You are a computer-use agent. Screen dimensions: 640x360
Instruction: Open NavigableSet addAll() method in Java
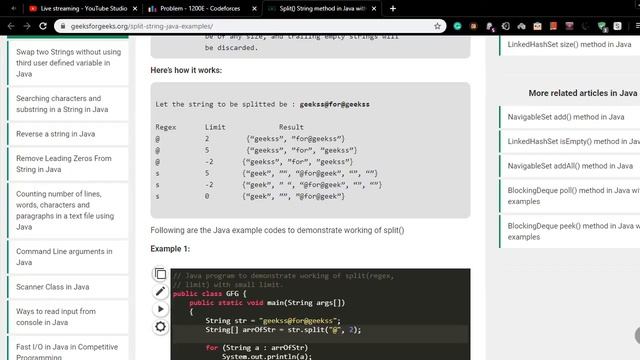coord(570,166)
